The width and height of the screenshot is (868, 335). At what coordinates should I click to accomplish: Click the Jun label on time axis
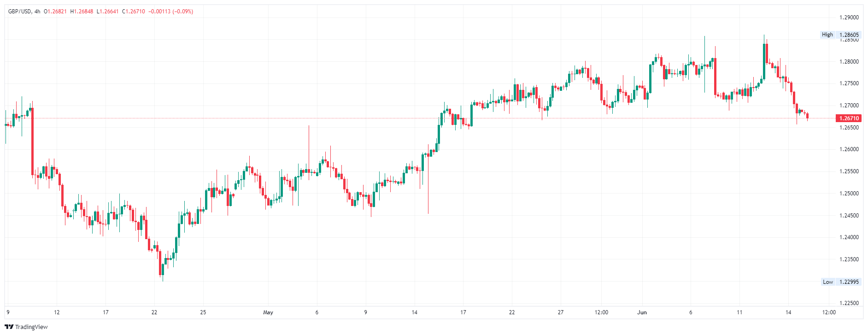click(642, 312)
